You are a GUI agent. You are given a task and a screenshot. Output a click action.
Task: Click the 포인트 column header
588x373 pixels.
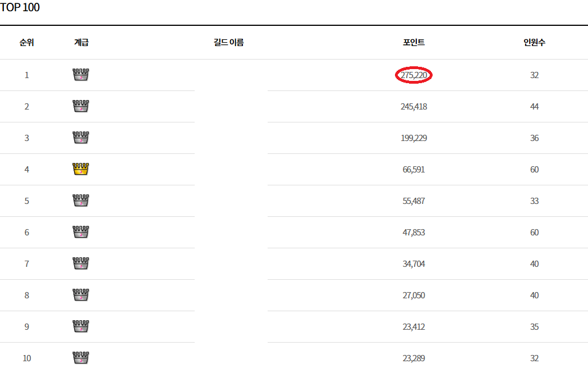pyautogui.click(x=414, y=43)
